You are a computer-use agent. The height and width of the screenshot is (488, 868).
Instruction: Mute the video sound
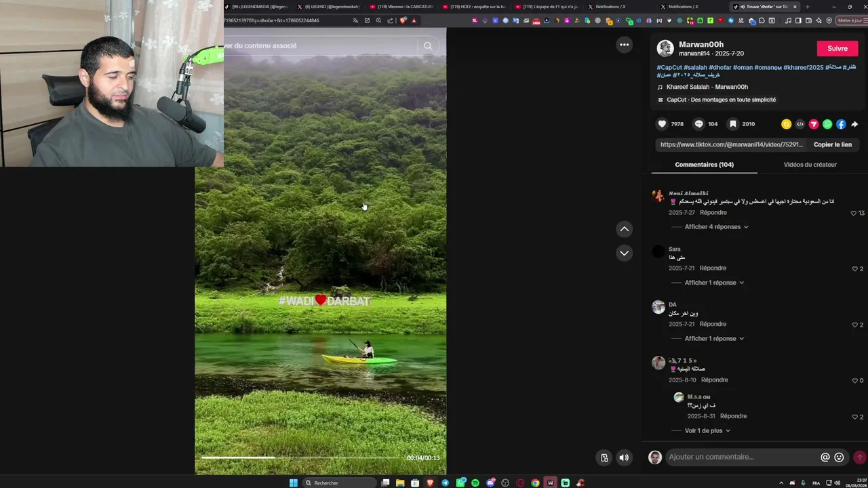click(624, 457)
